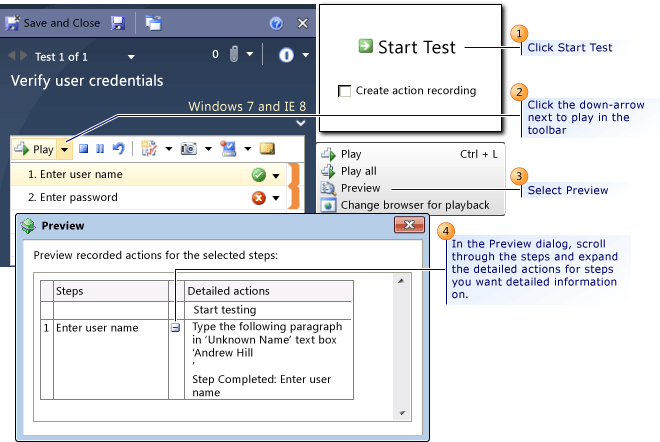Click the Preview dialog scrollbar down arrow

click(x=402, y=413)
